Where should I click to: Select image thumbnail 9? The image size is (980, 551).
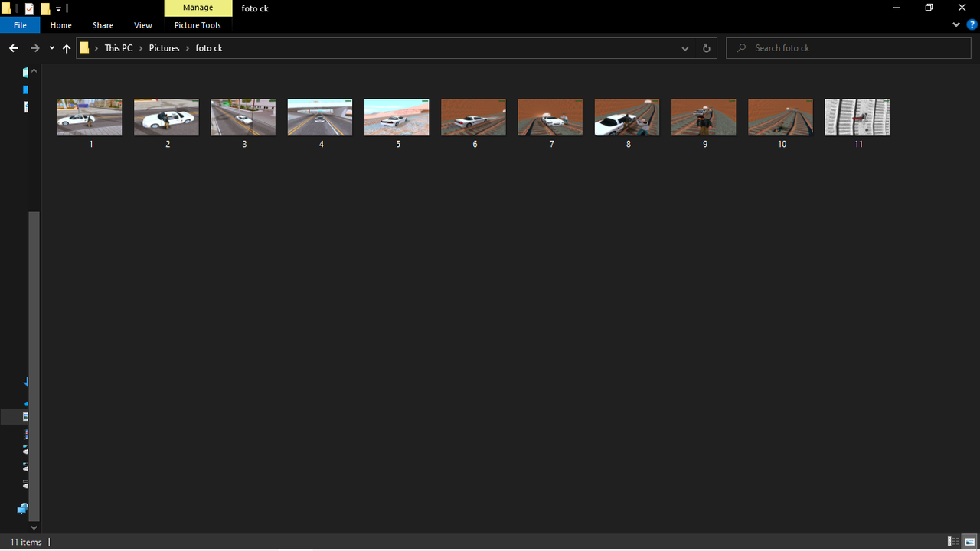click(704, 117)
